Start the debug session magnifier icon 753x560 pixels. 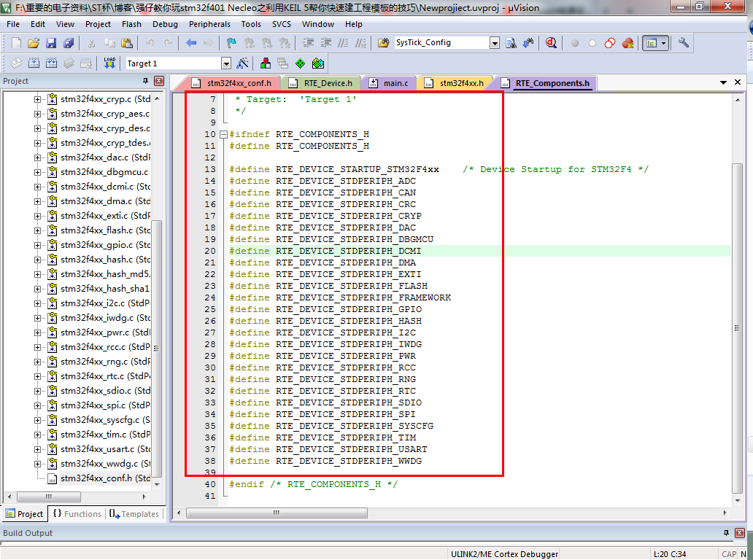point(551,43)
